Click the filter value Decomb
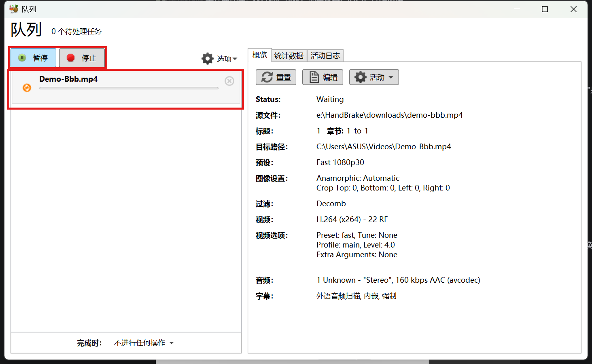592x364 pixels. pyautogui.click(x=331, y=203)
